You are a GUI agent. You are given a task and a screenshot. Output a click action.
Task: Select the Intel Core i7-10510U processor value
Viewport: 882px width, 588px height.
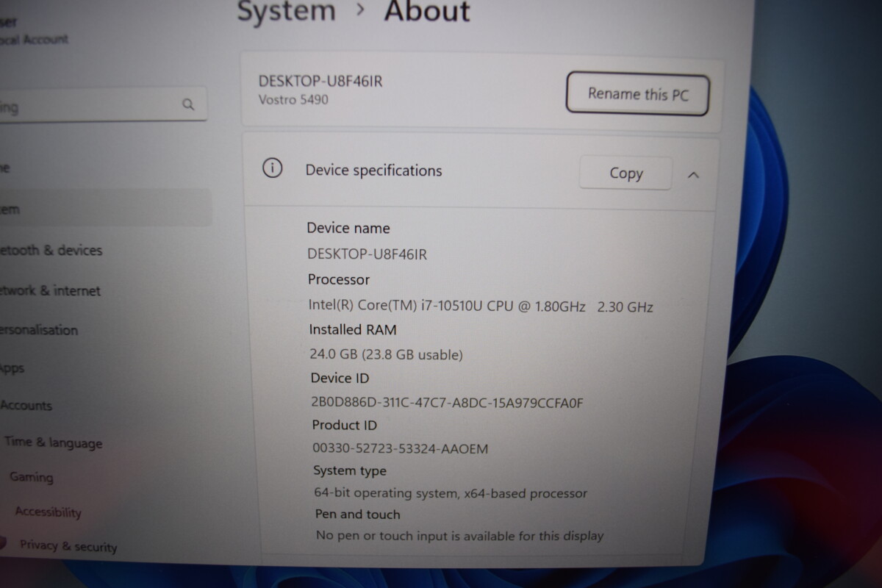(481, 306)
